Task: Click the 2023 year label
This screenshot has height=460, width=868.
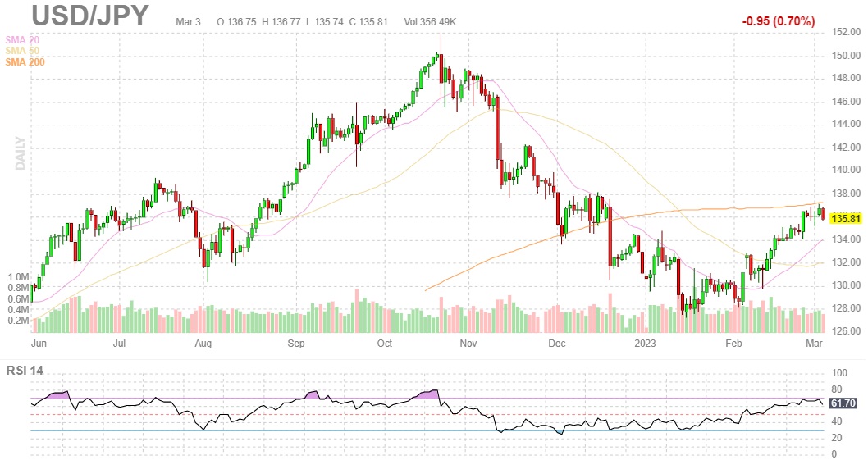Action: 645,344
